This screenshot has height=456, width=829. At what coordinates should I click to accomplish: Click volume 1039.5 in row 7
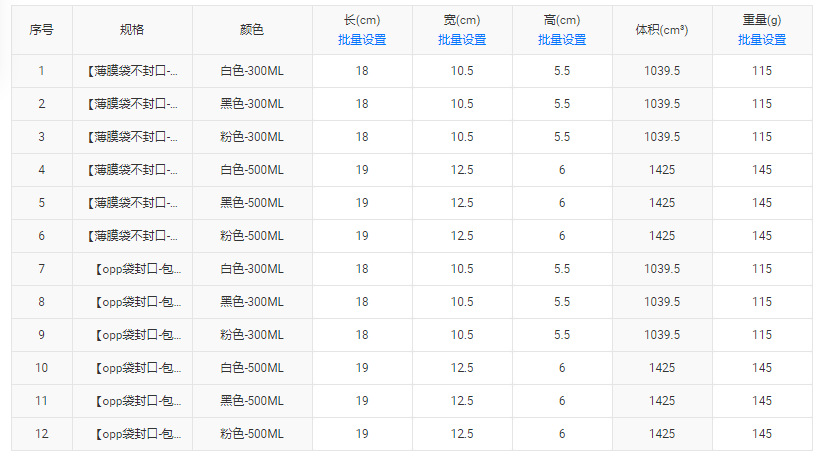[x=662, y=269]
